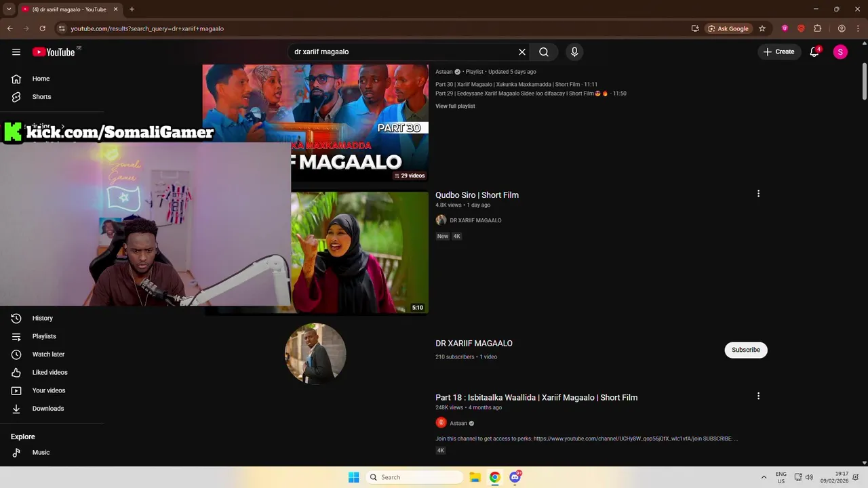Open the notifications bell
Screen dimensions: 868x488
pos(814,52)
